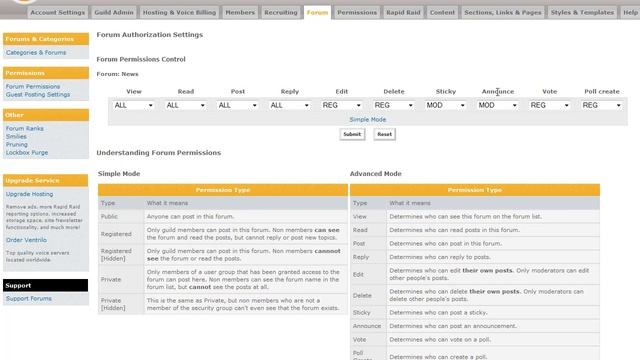Click the Upgrade Service sidebar header
The image size is (640, 360).
point(46,180)
